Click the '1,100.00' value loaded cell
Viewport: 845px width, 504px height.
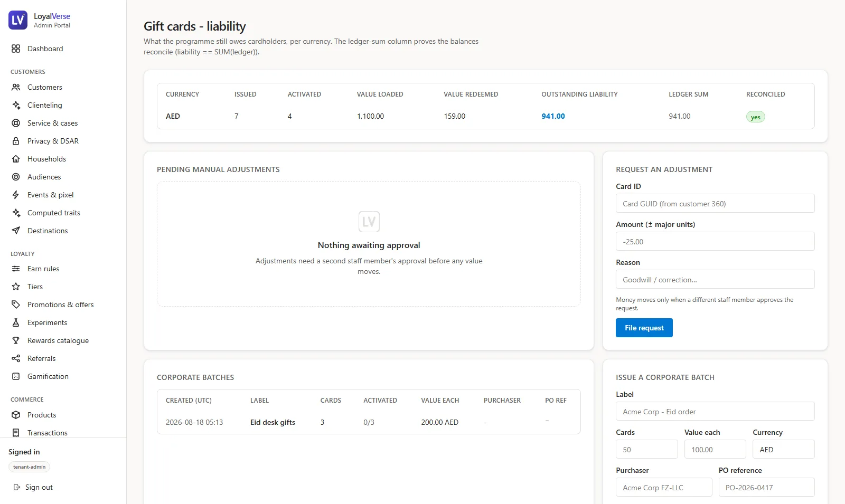[x=370, y=116]
